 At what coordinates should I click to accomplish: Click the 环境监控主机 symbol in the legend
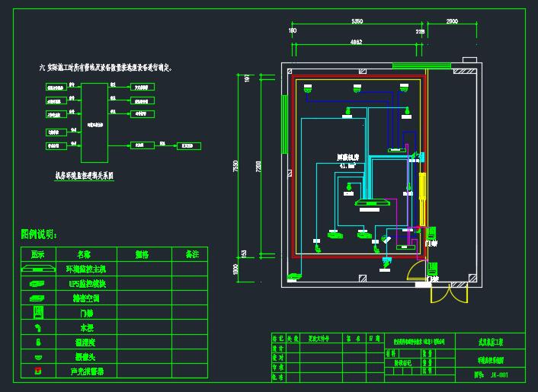[38, 269]
